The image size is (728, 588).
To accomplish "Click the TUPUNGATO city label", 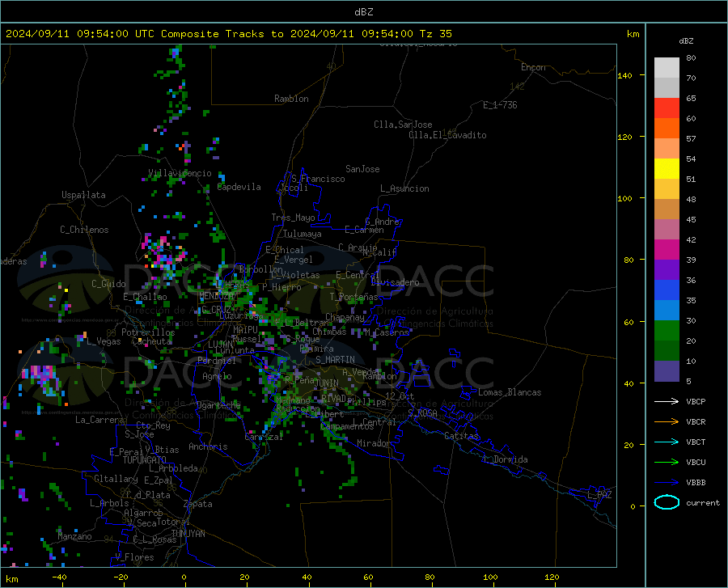I will (x=145, y=460).
